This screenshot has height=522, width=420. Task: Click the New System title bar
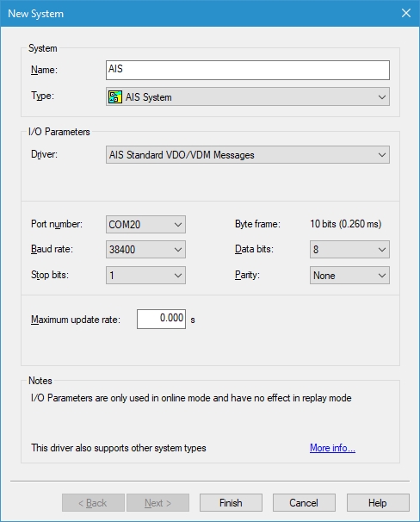[x=200, y=13]
